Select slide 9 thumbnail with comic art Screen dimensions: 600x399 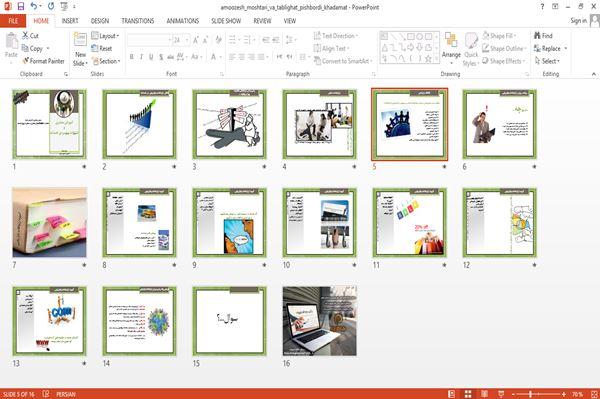[230, 222]
